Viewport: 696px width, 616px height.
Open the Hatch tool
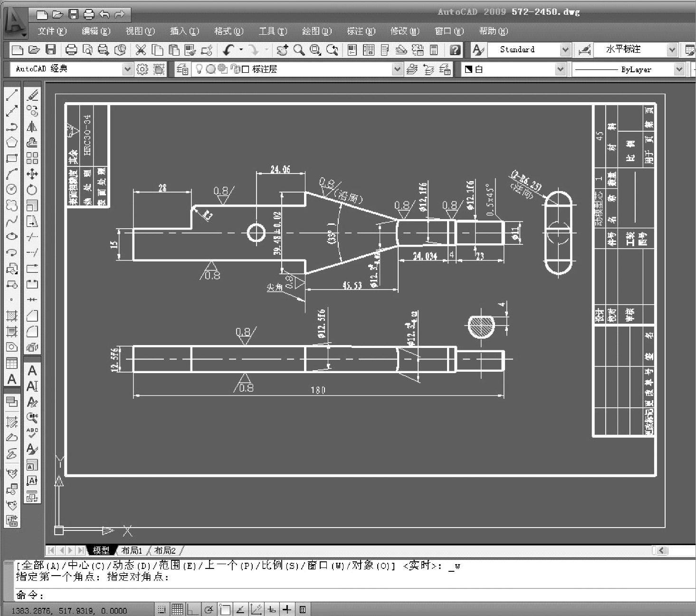(x=12, y=316)
